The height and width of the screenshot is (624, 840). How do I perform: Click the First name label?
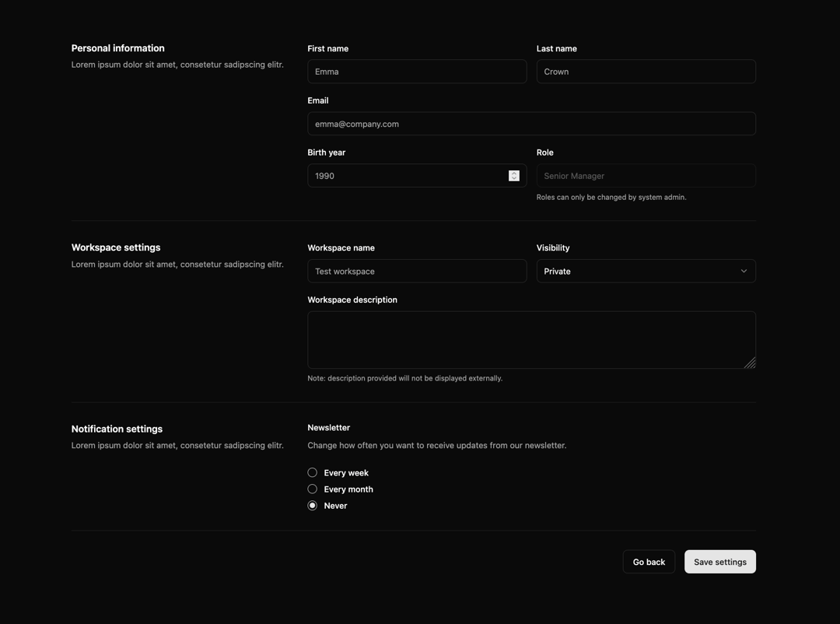coord(328,48)
